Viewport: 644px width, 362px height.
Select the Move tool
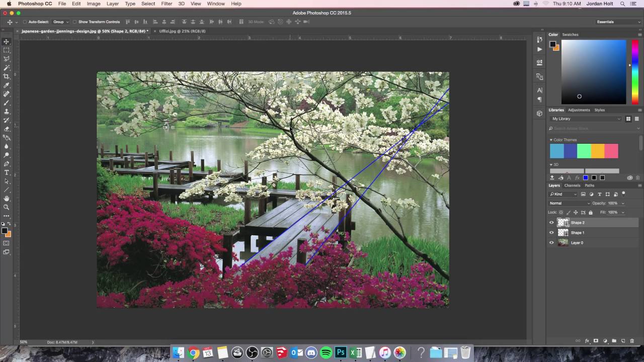point(7,42)
